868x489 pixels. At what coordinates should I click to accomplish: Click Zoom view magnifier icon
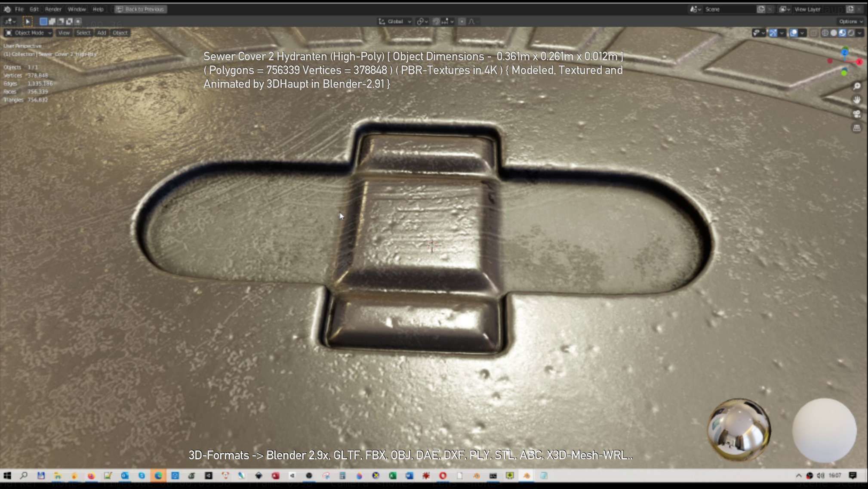(x=857, y=86)
